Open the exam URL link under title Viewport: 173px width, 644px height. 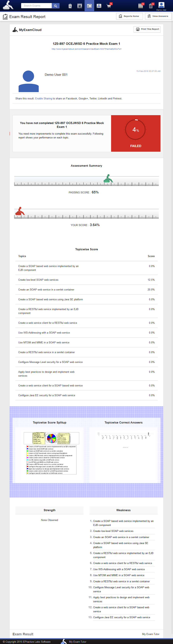point(86,49)
